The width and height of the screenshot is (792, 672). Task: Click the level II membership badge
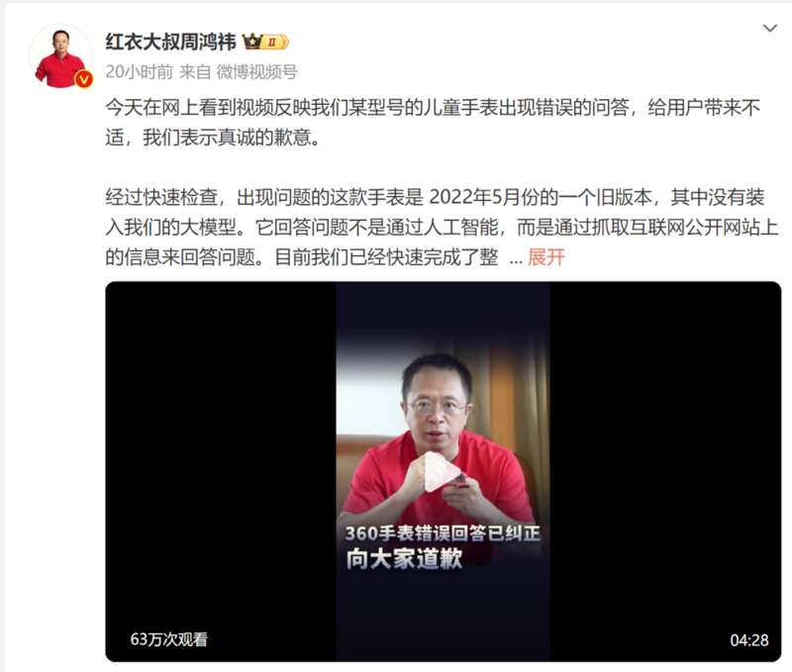tap(276, 42)
